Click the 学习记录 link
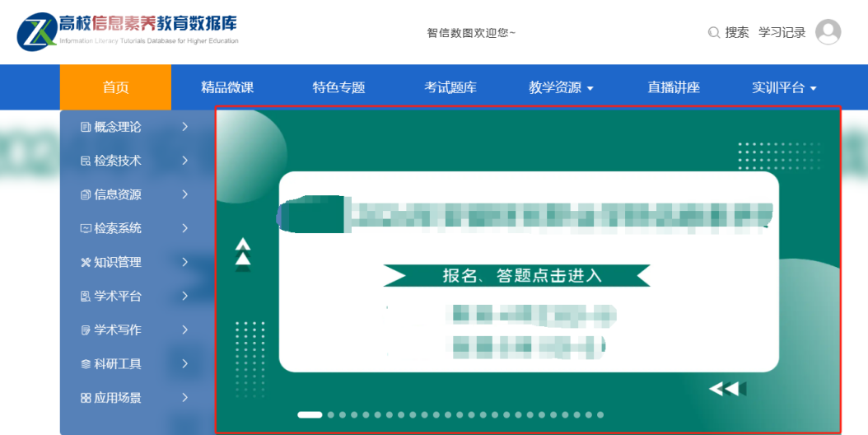Image resolution: width=868 pixels, height=435 pixels. tap(782, 33)
